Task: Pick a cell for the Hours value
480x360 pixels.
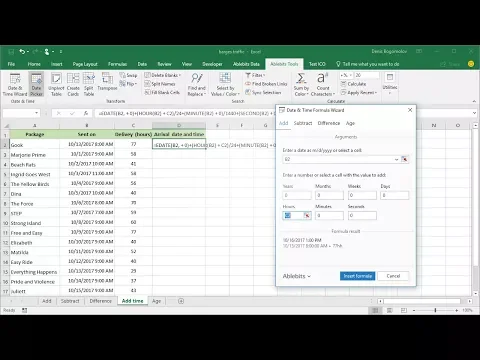Action: 307,216
